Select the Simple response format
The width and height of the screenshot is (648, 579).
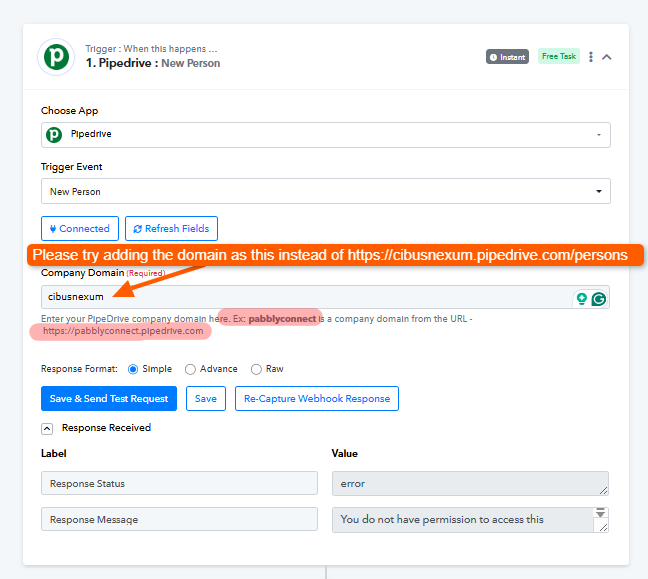[133, 369]
